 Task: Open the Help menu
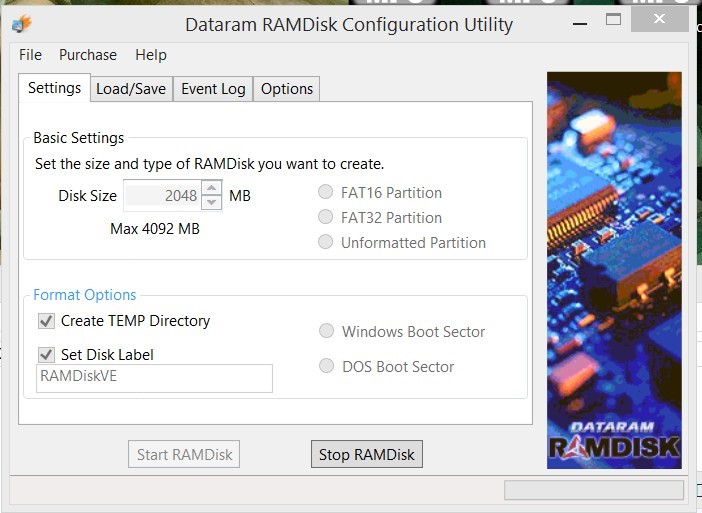[151, 55]
